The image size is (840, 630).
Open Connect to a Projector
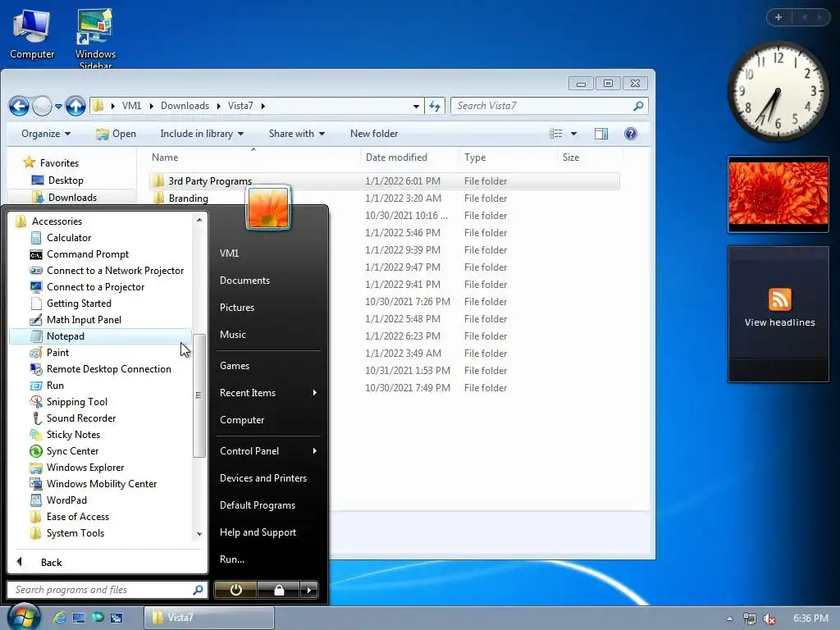click(x=95, y=286)
